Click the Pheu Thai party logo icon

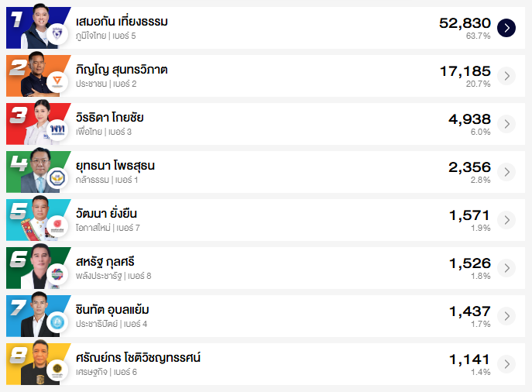pos(56,130)
